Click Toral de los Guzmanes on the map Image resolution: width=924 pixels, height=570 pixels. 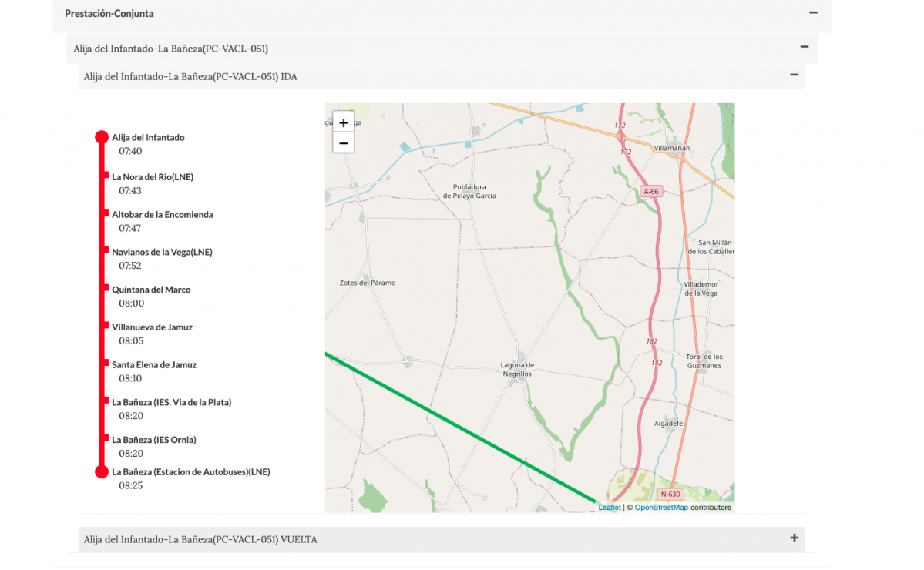click(x=704, y=361)
